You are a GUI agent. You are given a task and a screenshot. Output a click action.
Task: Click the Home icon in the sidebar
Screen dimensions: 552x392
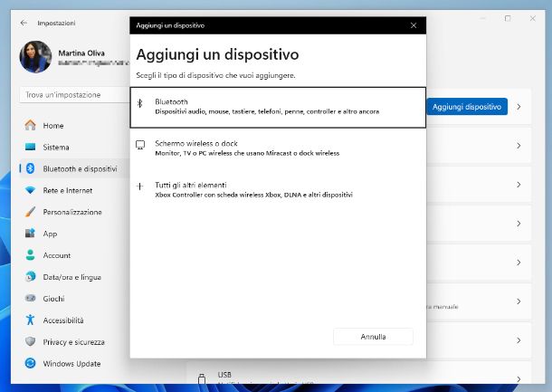coord(30,125)
